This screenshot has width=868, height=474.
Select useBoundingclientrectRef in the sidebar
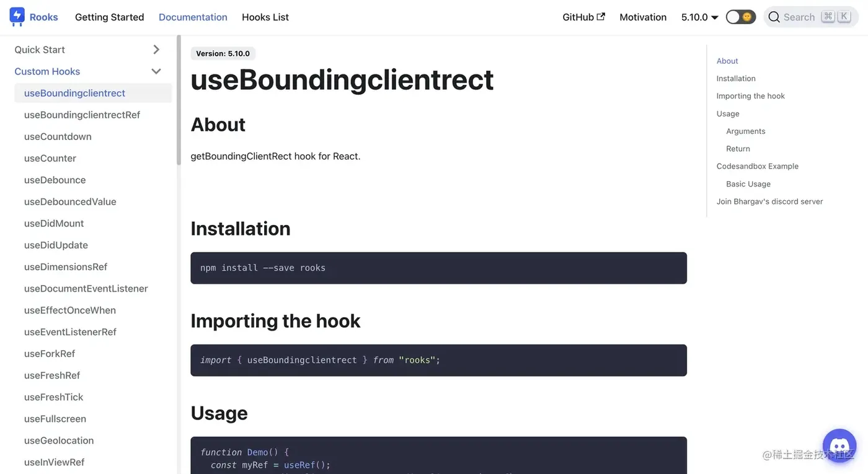click(x=82, y=114)
